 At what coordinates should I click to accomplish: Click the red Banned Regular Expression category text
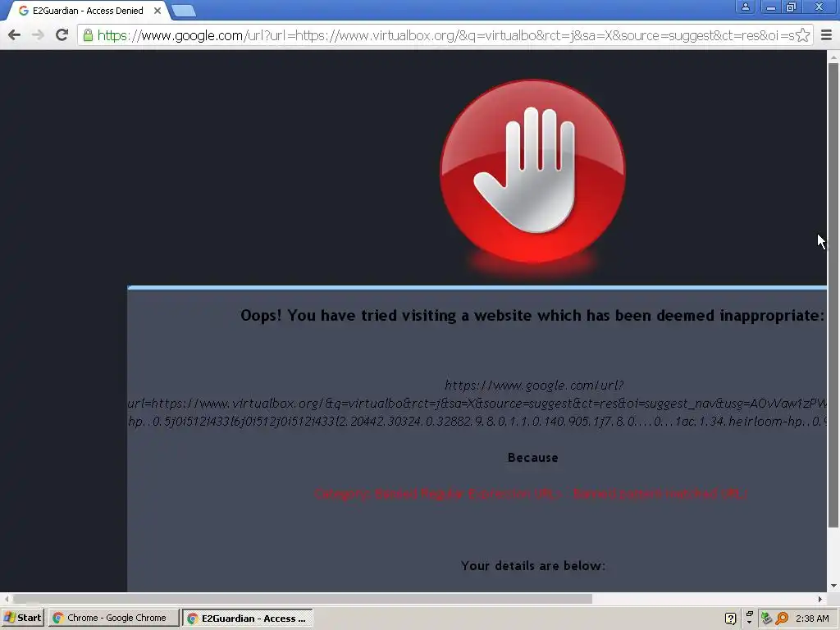point(531,493)
